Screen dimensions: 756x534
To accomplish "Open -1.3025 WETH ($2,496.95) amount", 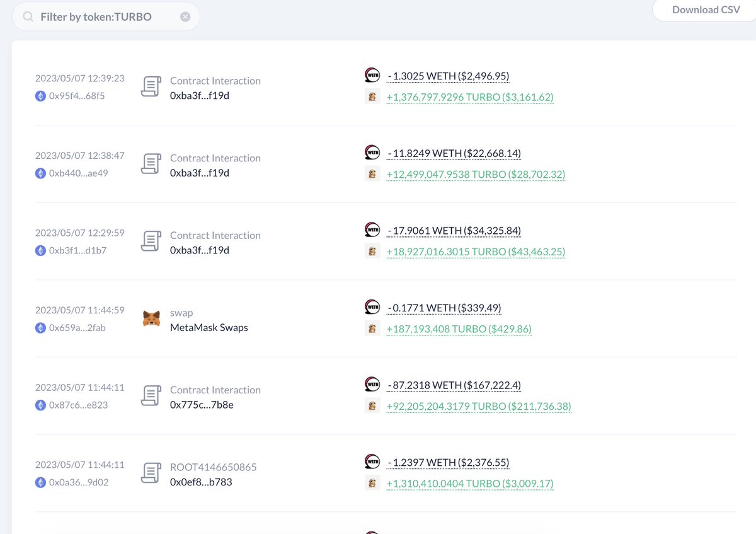I will pyautogui.click(x=448, y=76).
